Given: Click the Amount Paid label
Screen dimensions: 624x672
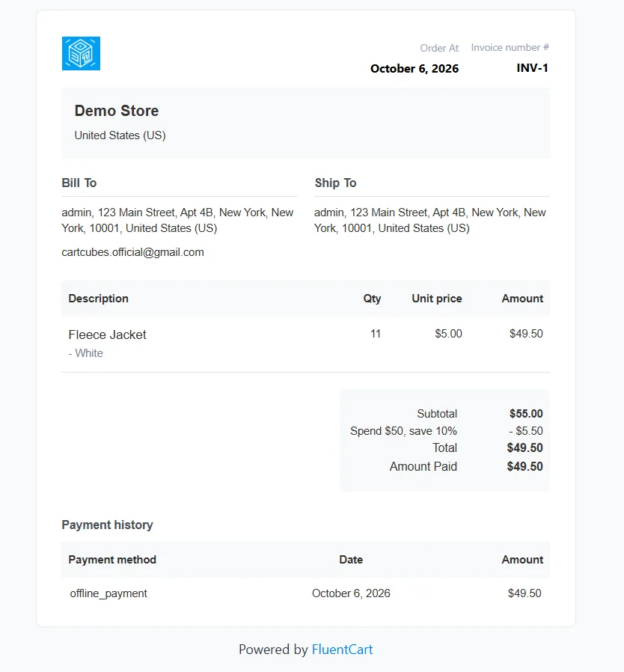Looking at the screenshot, I should pos(423,467).
